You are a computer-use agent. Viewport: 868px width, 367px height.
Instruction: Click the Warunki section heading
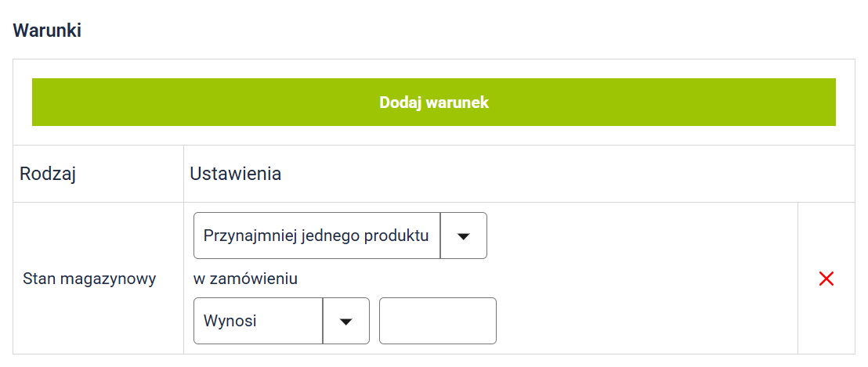tap(47, 31)
